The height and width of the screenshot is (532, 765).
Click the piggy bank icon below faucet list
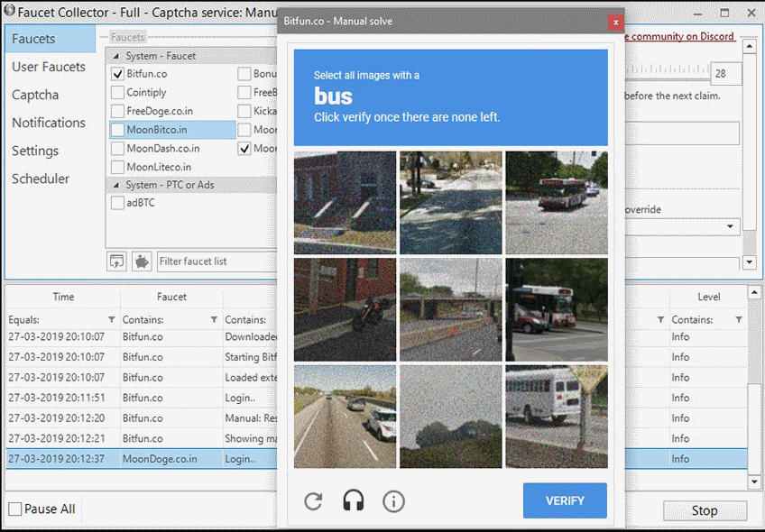(x=142, y=261)
